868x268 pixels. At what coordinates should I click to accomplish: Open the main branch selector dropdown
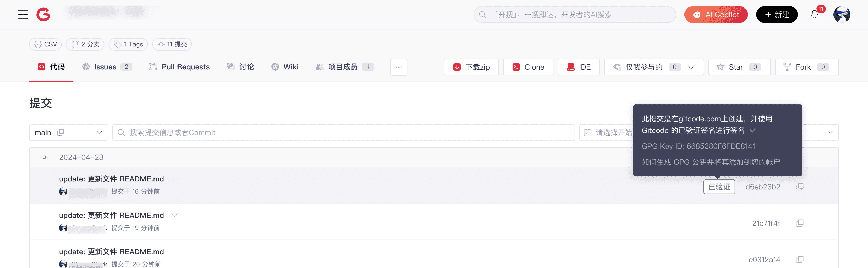[99, 132]
